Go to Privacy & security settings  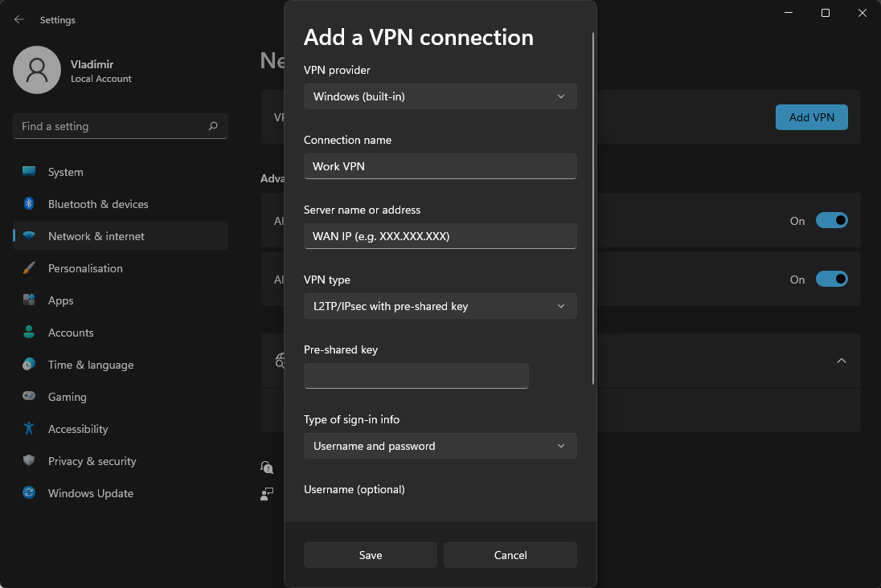coord(92,461)
